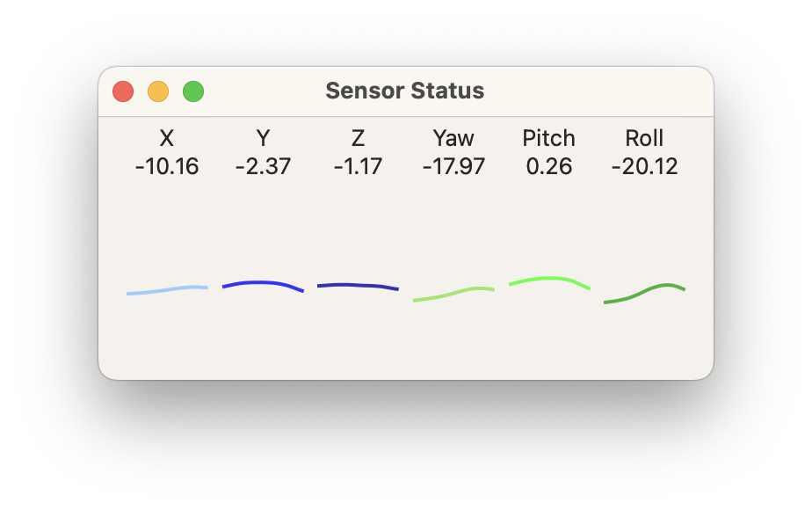Select the Yaw value reading -17.97

pyautogui.click(x=453, y=166)
